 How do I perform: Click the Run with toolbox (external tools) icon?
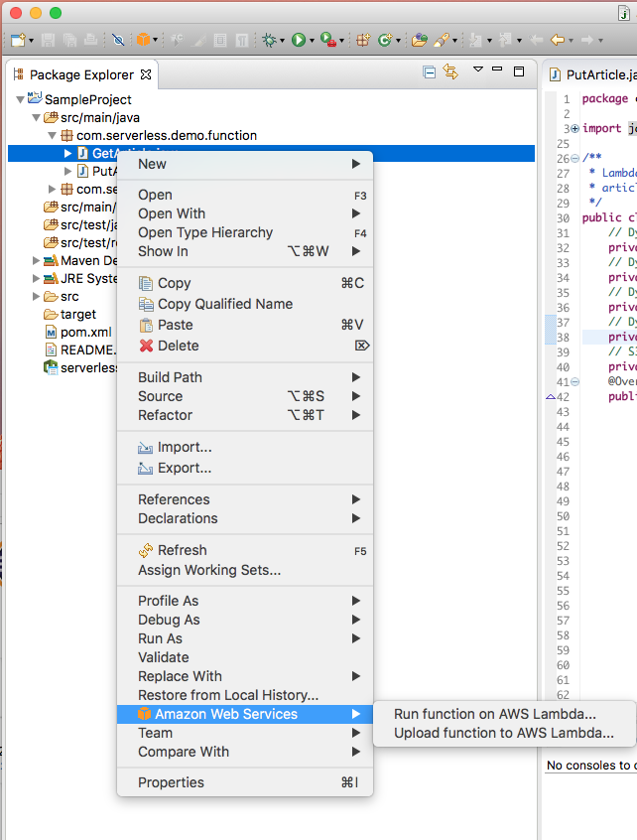tap(328, 40)
